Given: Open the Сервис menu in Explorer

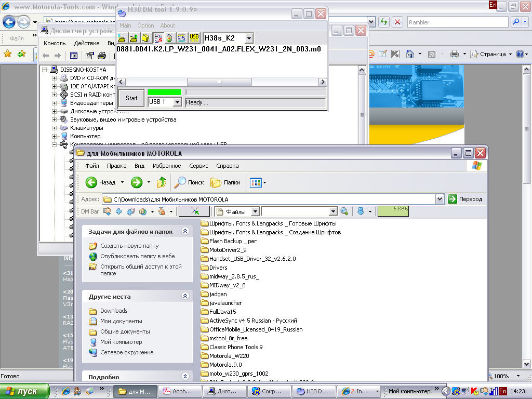Looking at the screenshot, I should coord(198,166).
